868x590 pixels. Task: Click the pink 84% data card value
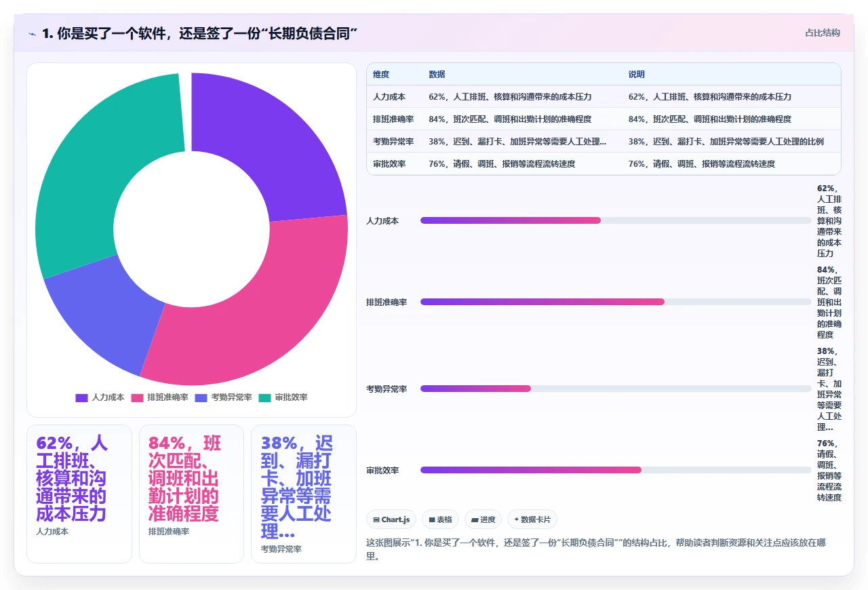click(184, 478)
